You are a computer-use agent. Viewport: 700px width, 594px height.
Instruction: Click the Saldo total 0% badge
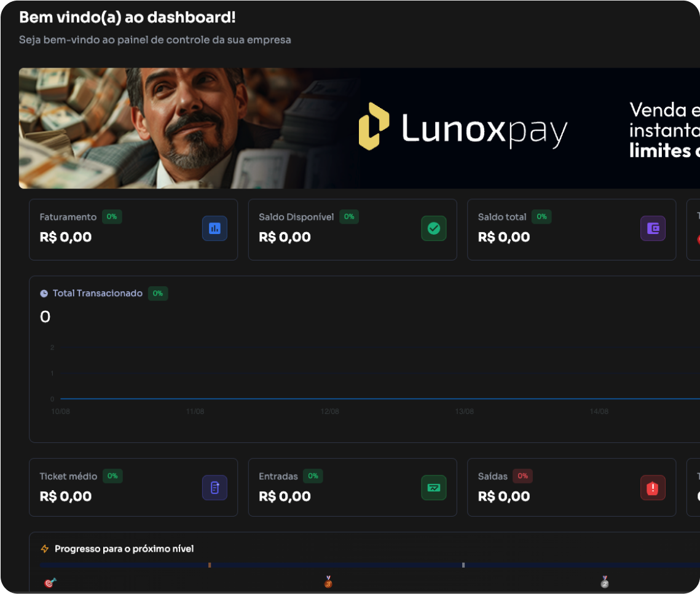coord(541,217)
